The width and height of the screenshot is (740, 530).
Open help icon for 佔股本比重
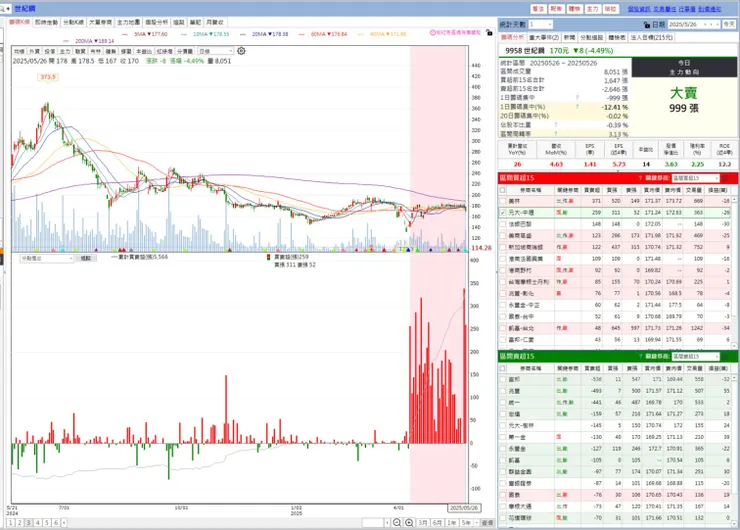tap(555, 125)
